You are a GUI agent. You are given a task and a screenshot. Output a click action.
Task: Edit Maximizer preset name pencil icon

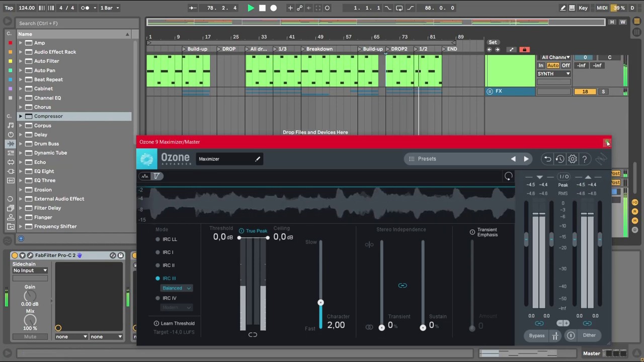258,159
